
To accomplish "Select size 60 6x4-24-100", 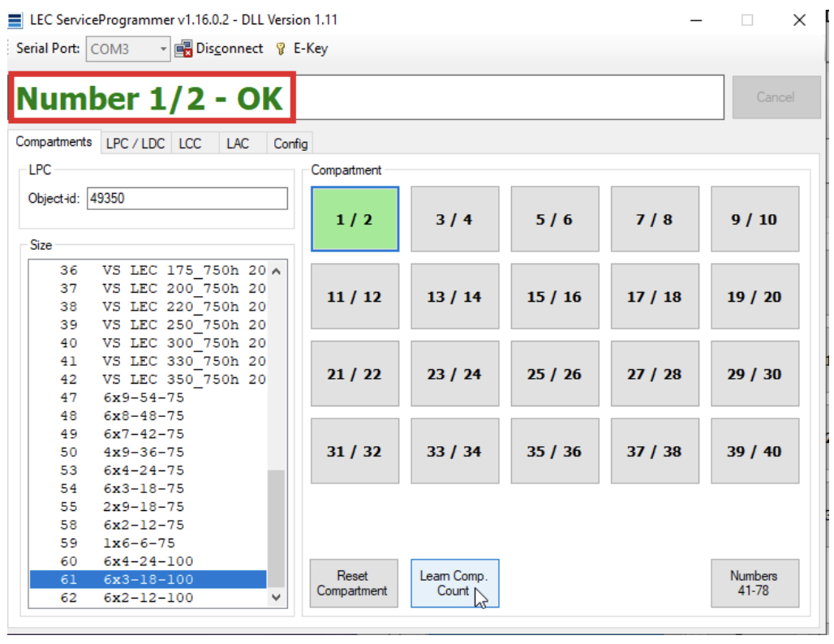I will tap(148, 561).
